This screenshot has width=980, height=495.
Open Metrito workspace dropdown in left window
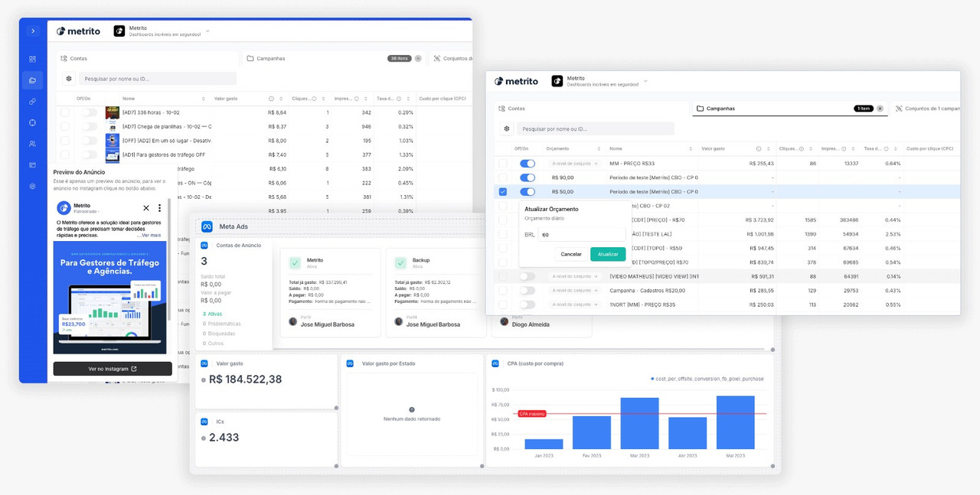point(207,31)
